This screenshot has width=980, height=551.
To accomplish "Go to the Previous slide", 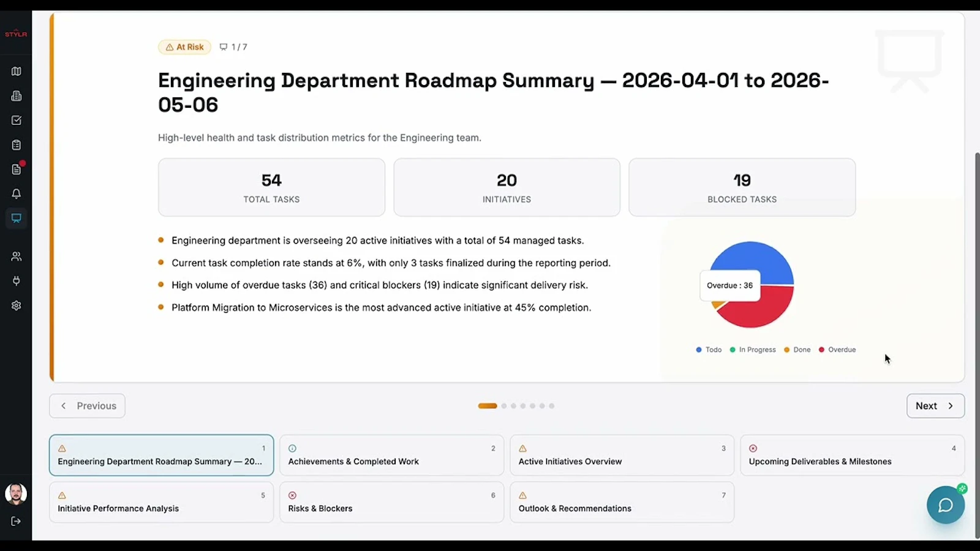I will point(88,406).
